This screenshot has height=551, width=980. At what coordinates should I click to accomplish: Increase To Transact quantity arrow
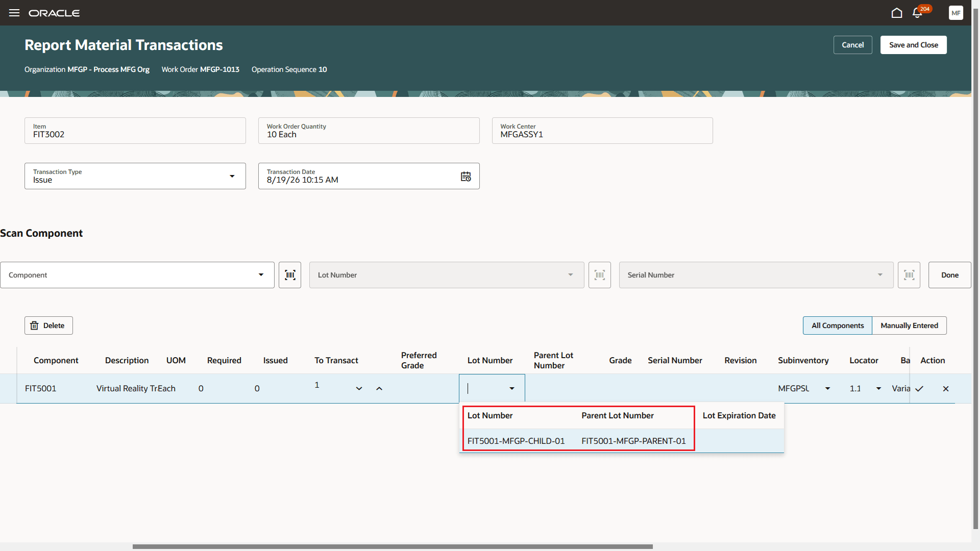pos(379,389)
